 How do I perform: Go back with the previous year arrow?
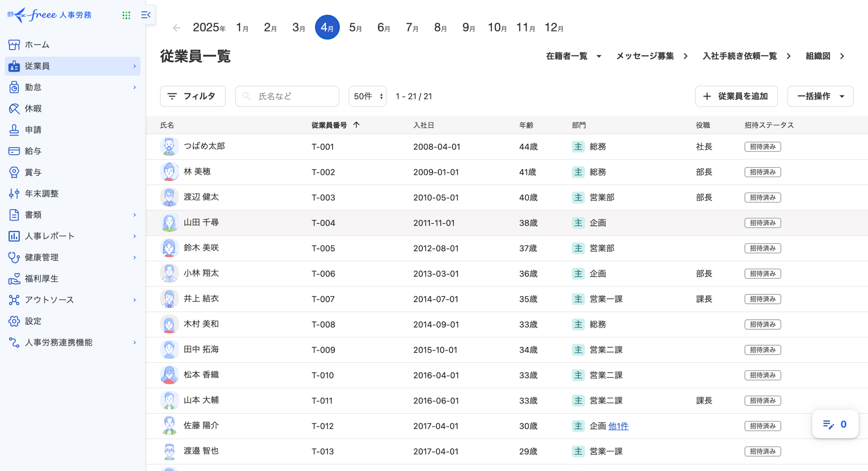pos(176,28)
